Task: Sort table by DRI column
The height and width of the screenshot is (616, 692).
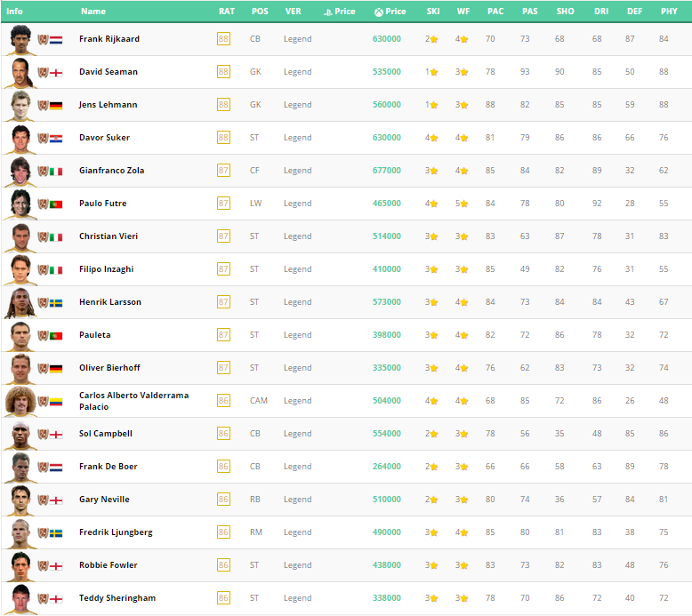Action: click(601, 12)
